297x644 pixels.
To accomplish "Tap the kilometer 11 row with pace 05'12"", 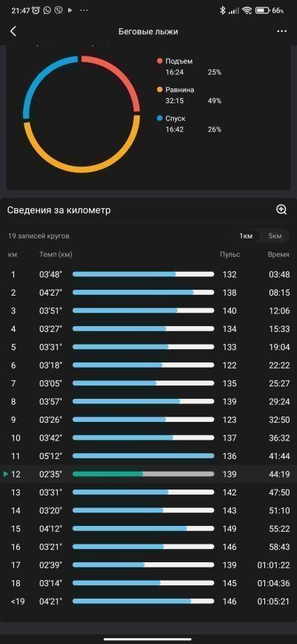I will tap(148, 456).
